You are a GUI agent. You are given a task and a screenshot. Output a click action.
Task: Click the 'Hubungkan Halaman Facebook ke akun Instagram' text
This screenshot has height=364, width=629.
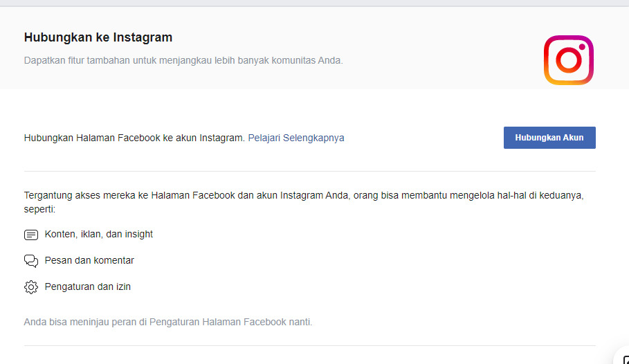point(134,138)
